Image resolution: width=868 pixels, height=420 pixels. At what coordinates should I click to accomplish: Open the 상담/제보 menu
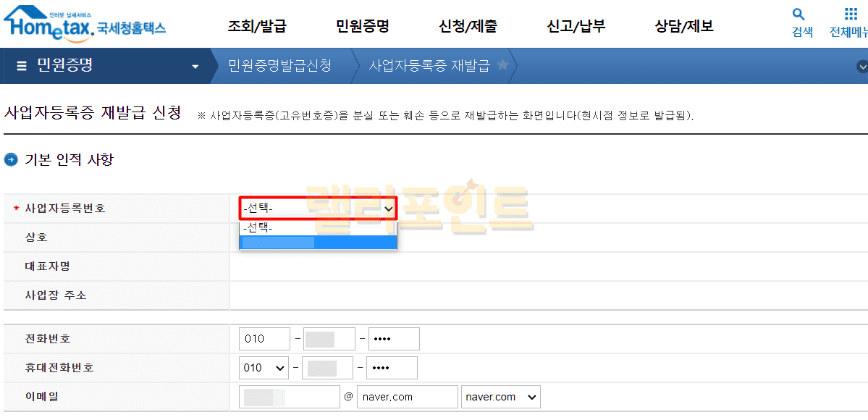pos(683,27)
